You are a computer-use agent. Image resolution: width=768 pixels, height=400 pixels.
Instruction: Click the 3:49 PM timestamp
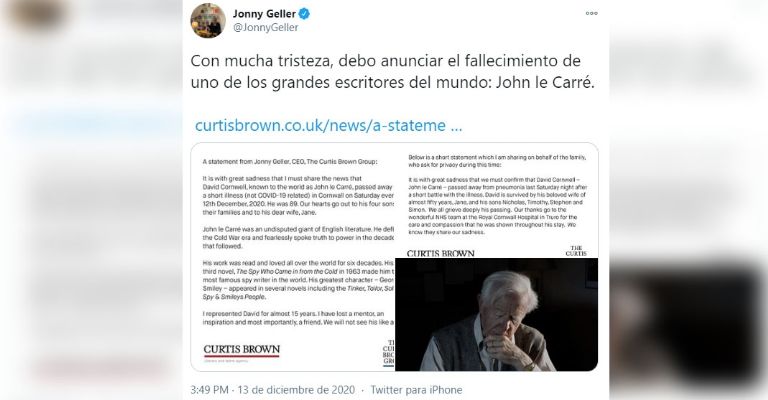209,390
